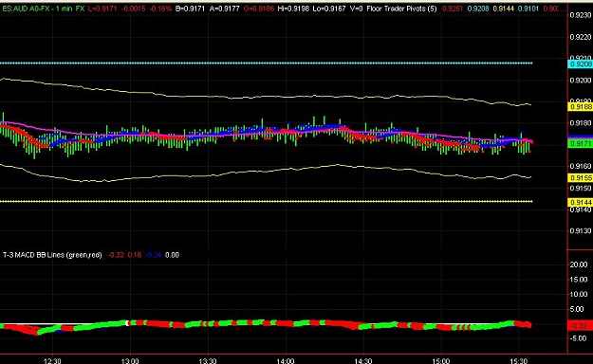Click the 12:30 time axis label
The width and height of the screenshot is (593, 364).
(x=52, y=361)
